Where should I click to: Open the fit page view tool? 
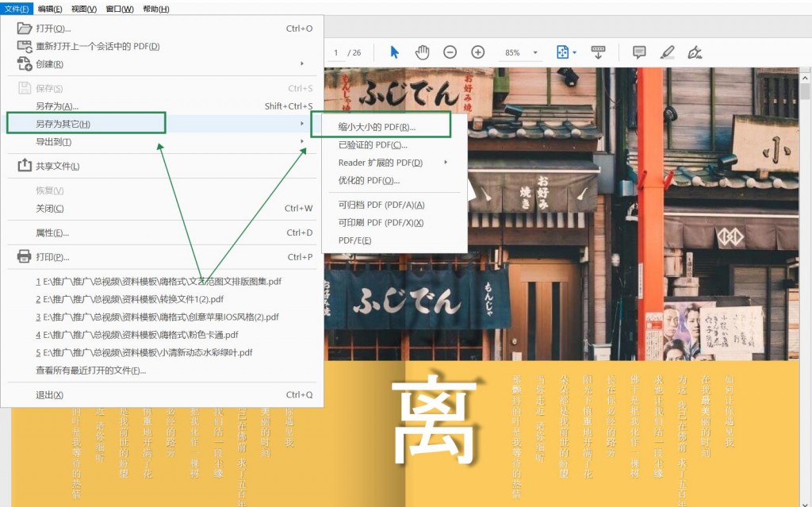562,52
